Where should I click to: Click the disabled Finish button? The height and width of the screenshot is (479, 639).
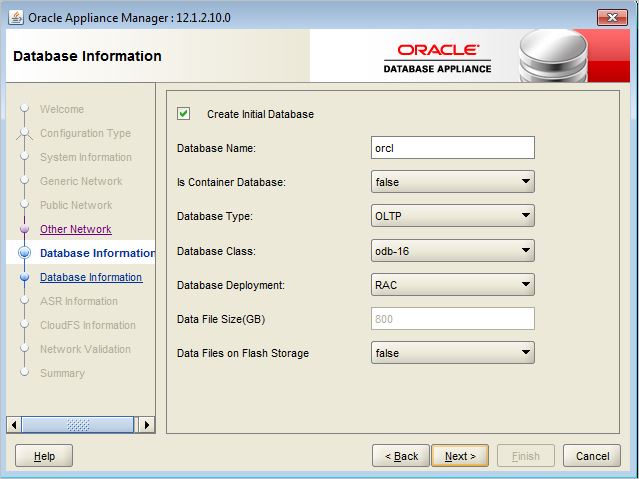tap(526, 456)
